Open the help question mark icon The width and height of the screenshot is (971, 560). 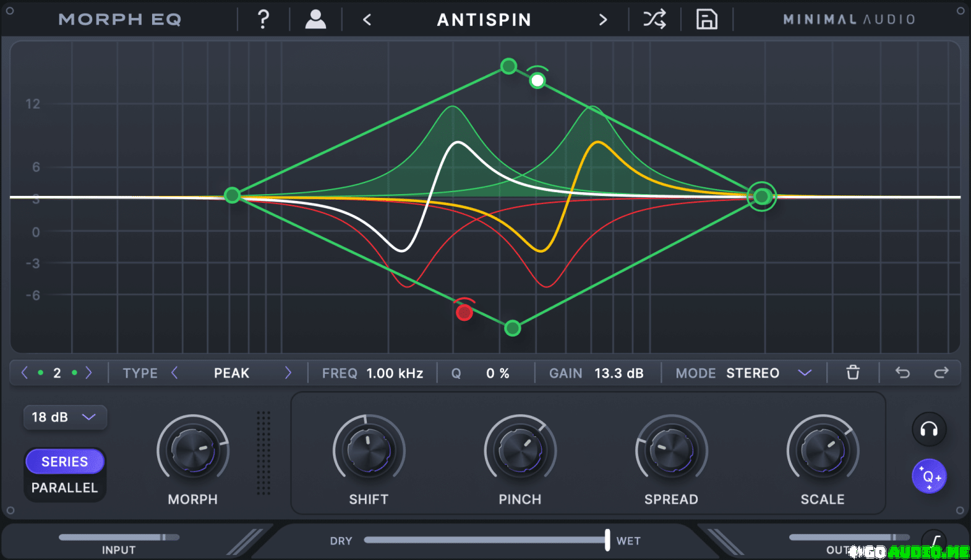[x=263, y=19]
